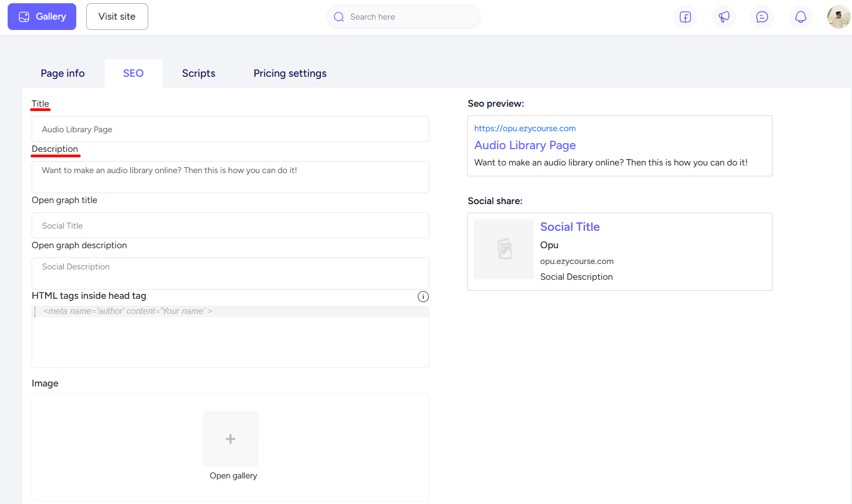Viewport: 852px width, 504px height.
Task: Click the Seo preview description text
Action: (x=611, y=163)
